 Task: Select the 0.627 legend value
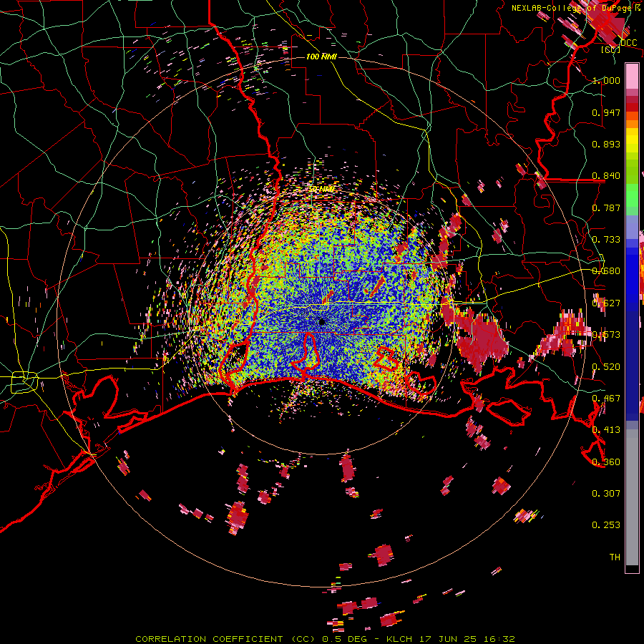606,303
